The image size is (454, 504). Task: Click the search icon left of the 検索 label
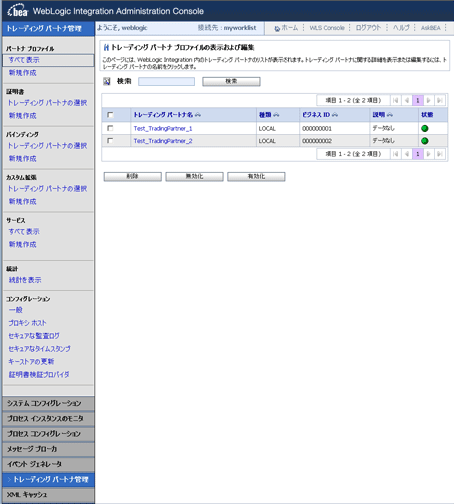pyautogui.click(x=107, y=81)
